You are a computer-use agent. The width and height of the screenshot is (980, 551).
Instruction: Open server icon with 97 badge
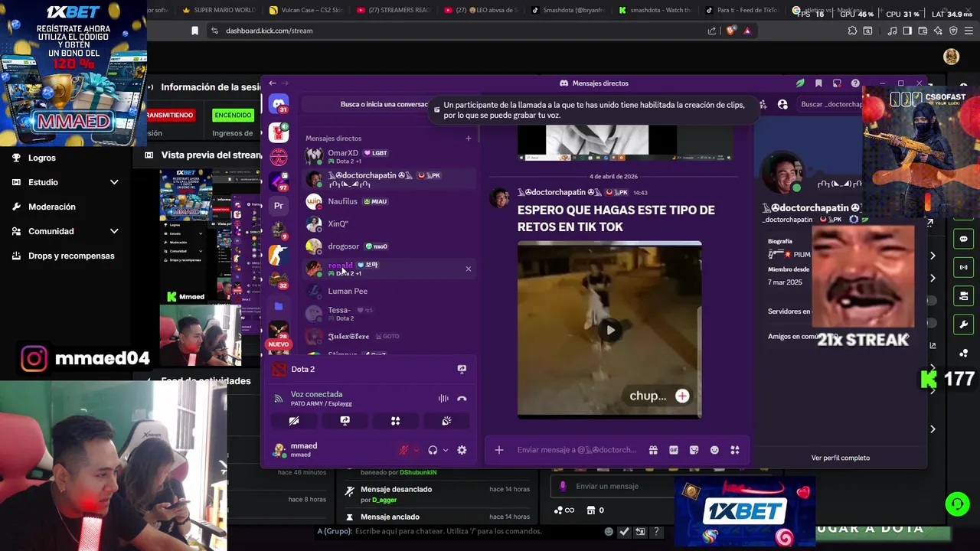pos(279,182)
